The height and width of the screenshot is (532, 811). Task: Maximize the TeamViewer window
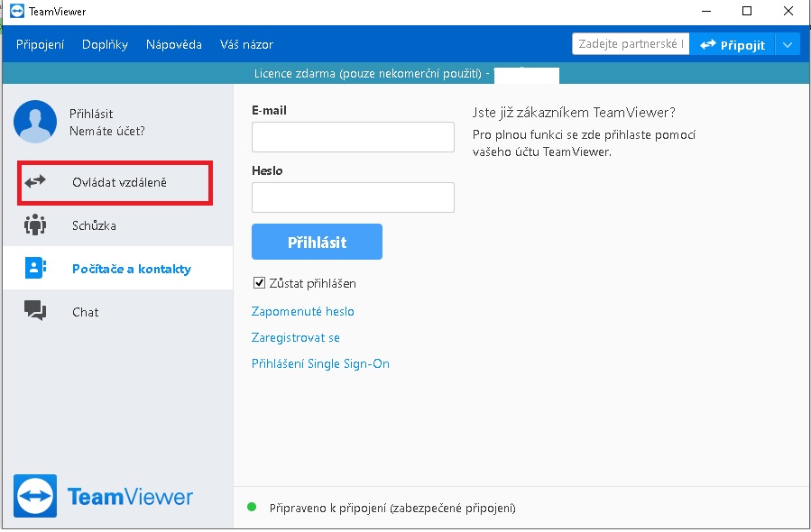746,11
